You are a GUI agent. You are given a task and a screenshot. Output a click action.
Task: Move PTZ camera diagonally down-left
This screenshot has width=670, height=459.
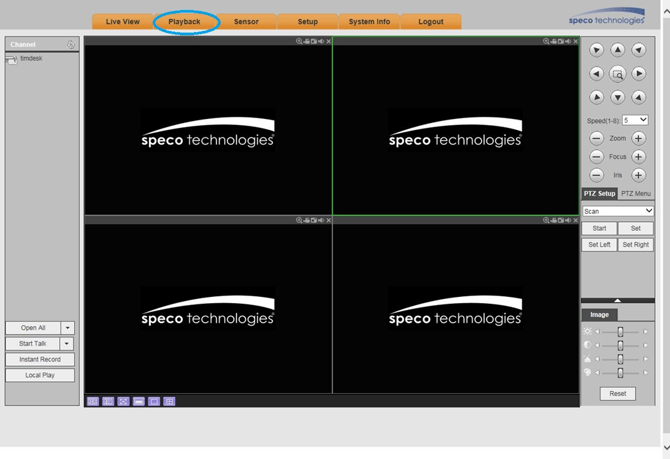tap(597, 97)
